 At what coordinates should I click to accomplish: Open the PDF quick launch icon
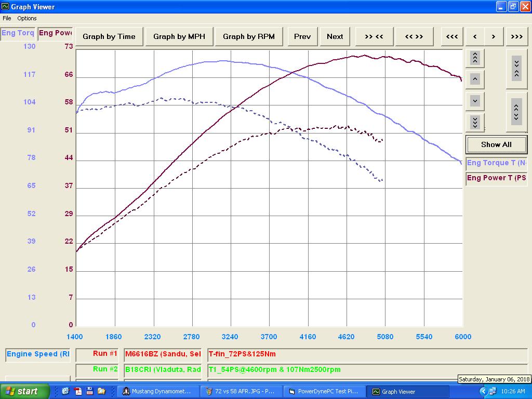(78, 391)
